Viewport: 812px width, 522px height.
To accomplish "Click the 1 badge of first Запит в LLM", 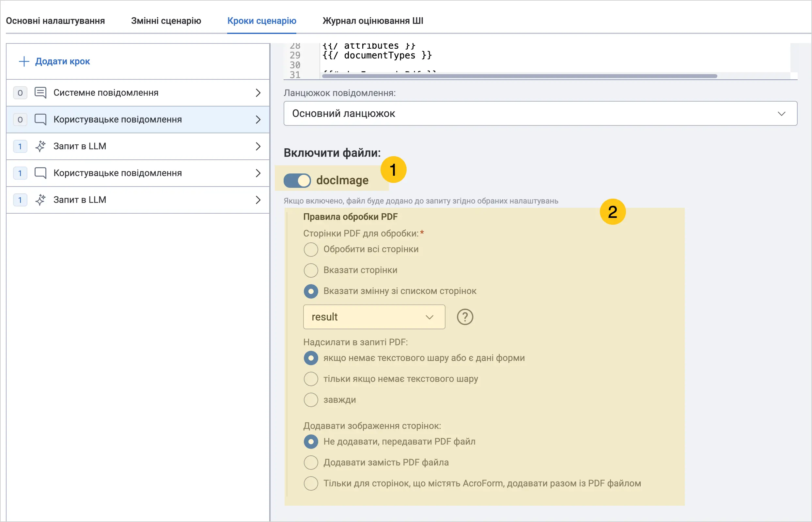I will pyautogui.click(x=20, y=146).
